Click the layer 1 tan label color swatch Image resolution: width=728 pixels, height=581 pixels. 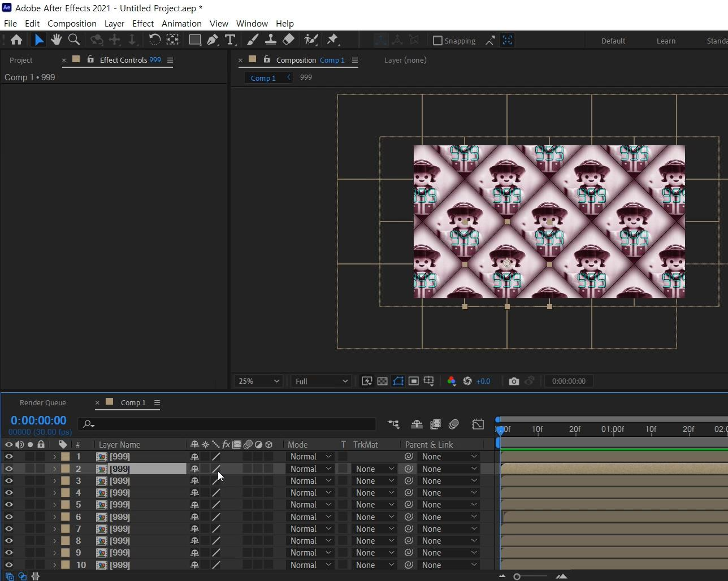[66, 457]
